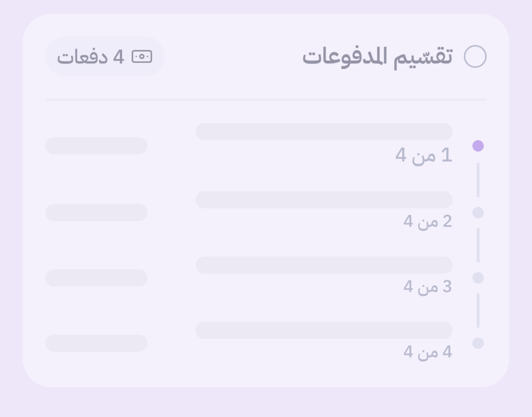Click the short amount placeholder for installment 3
The image size is (532, 417).
(x=97, y=278)
